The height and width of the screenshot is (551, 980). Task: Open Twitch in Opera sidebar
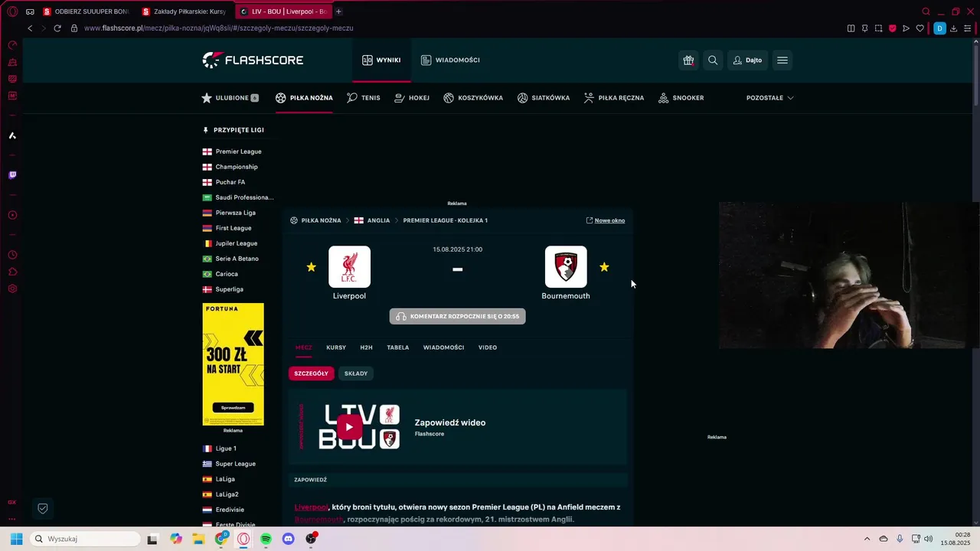(12, 175)
